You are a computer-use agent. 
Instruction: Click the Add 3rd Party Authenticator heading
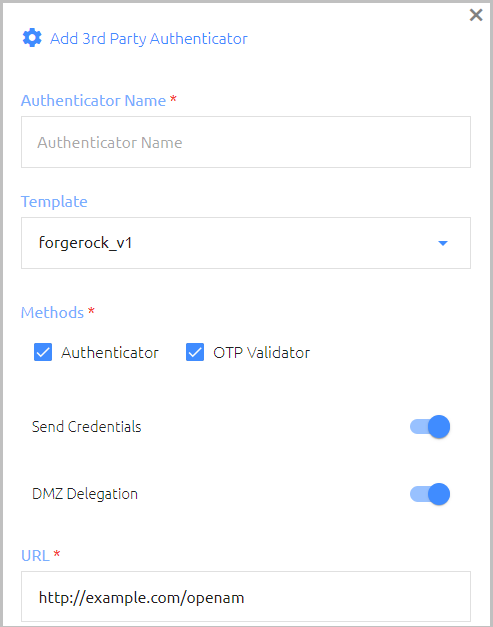pos(148,39)
